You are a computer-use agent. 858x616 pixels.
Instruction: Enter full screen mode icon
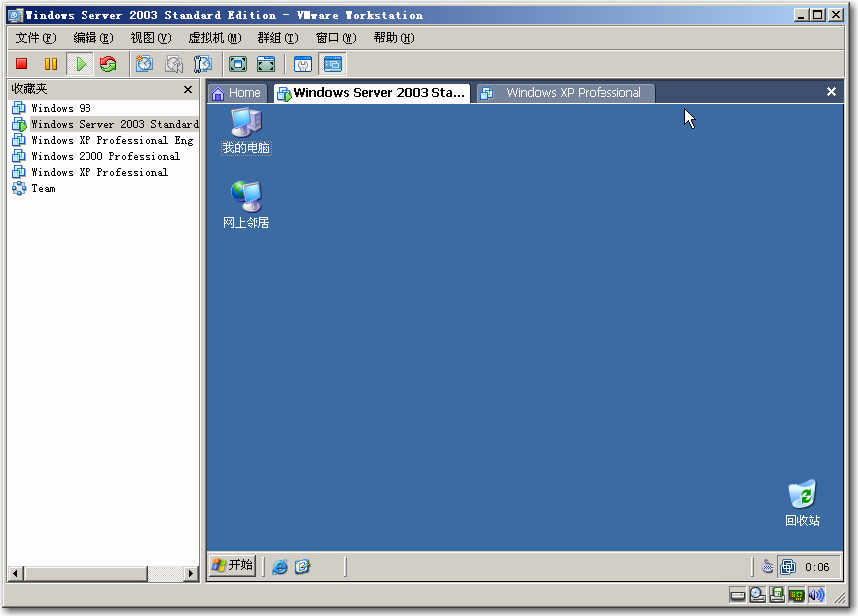238,64
